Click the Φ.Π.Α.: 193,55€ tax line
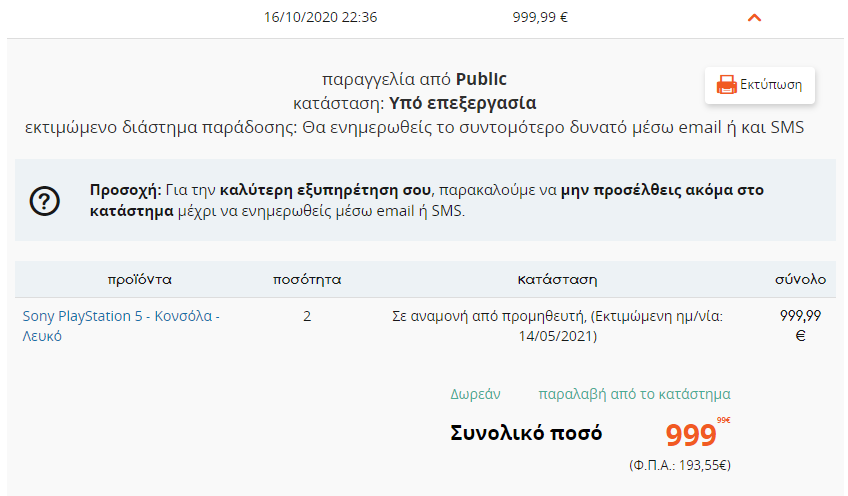Viewport: 848px width, 496px height. (x=680, y=465)
